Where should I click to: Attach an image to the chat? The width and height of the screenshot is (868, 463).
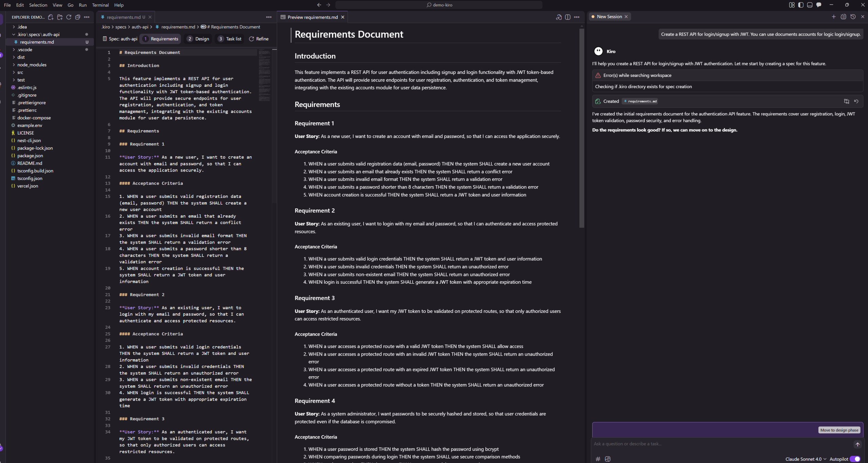[x=608, y=459]
